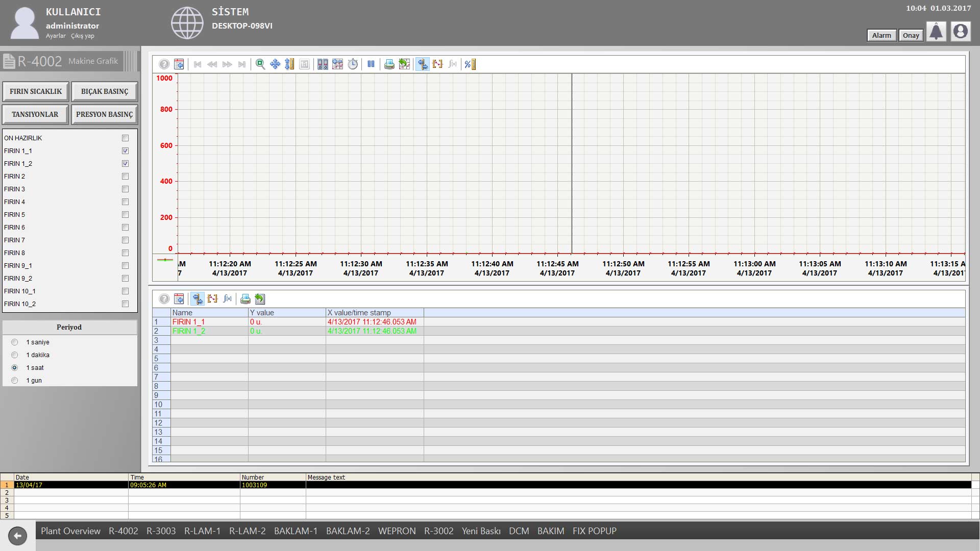The image size is (980, 551).
Task: Click the X value/time stamp column header
Action: (x=375, y=313)
